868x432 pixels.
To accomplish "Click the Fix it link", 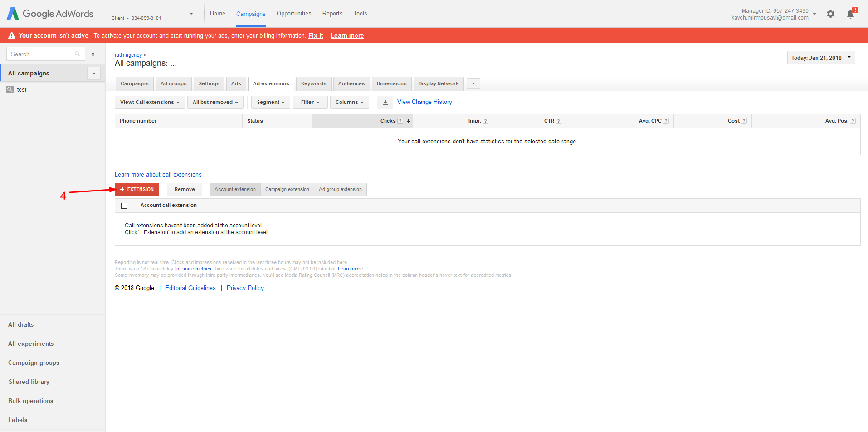I will [316, 35].
